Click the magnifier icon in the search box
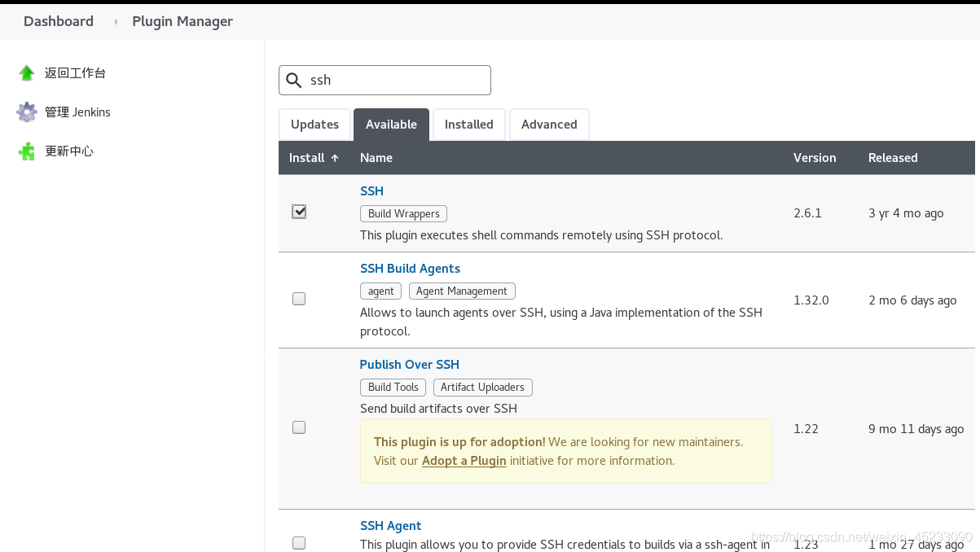The image size is (980, 552). pos(293,80)
